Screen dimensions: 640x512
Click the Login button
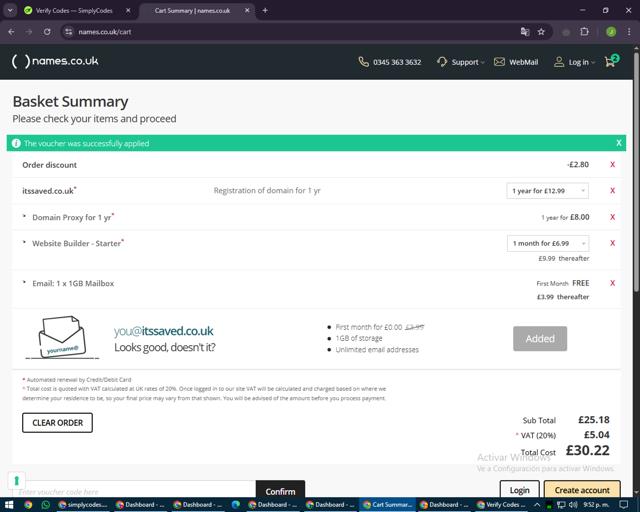point(520,490)
